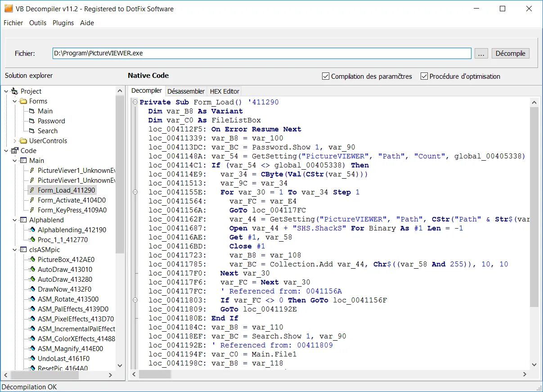Expand the UserControls folder node
The image size is (543, 392).
coord(14,141)
